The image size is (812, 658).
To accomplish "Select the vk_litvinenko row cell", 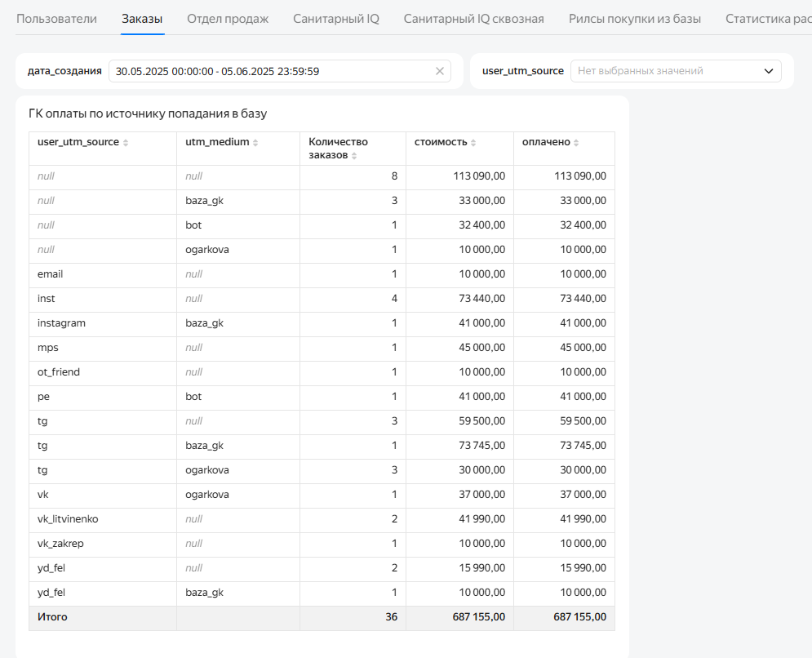I will coord(103,519).
